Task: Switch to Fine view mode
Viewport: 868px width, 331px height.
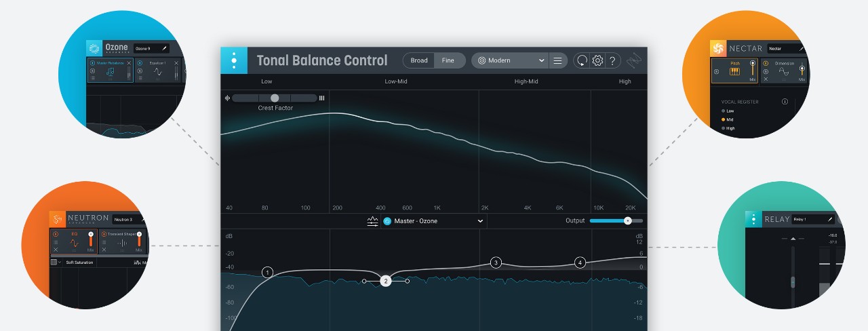Action: point(448,60)
